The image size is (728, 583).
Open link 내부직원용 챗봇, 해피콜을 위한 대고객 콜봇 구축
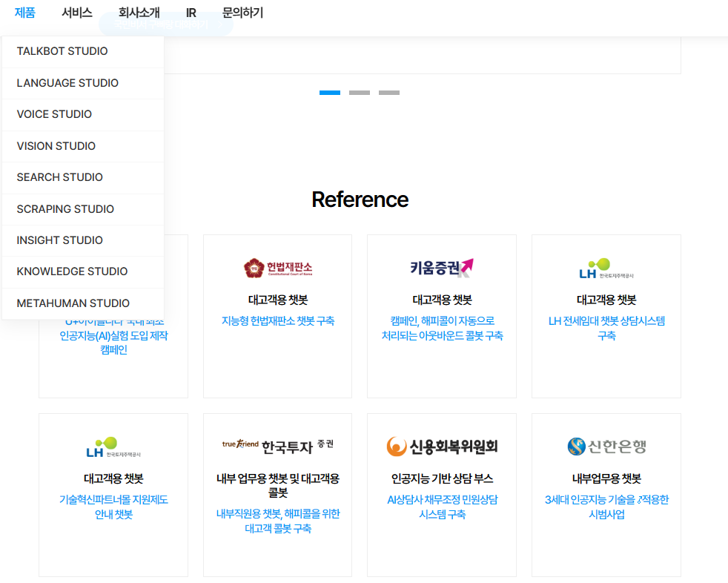coord(278,521)
